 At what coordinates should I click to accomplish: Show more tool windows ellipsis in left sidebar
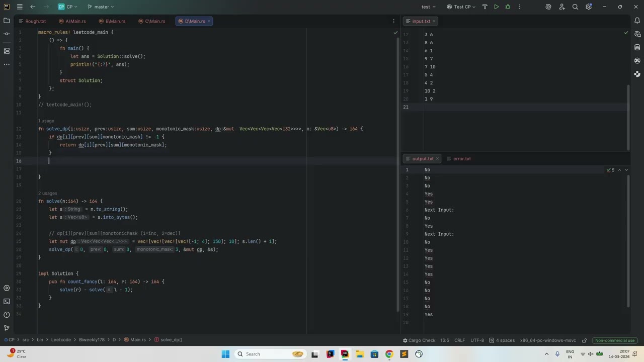[7, 64]
